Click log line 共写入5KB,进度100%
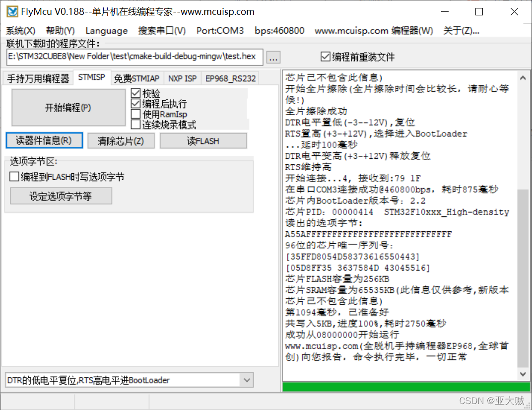Screen dimensions: 532x410 click(x=366, y=324)
